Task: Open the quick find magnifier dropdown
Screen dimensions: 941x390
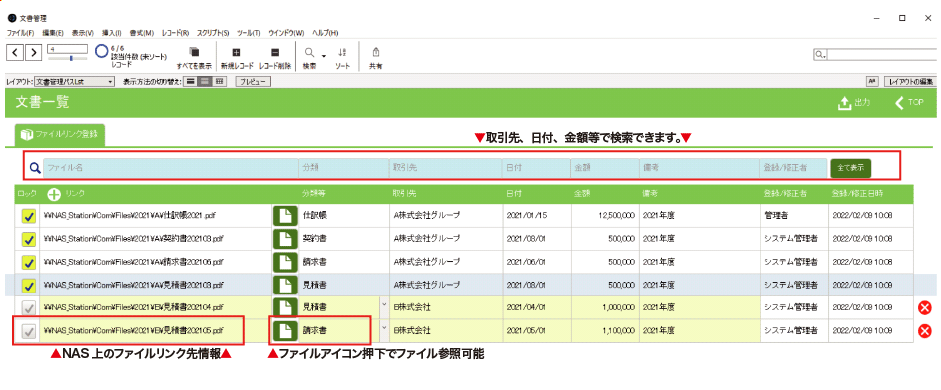Action: [820, 55]
